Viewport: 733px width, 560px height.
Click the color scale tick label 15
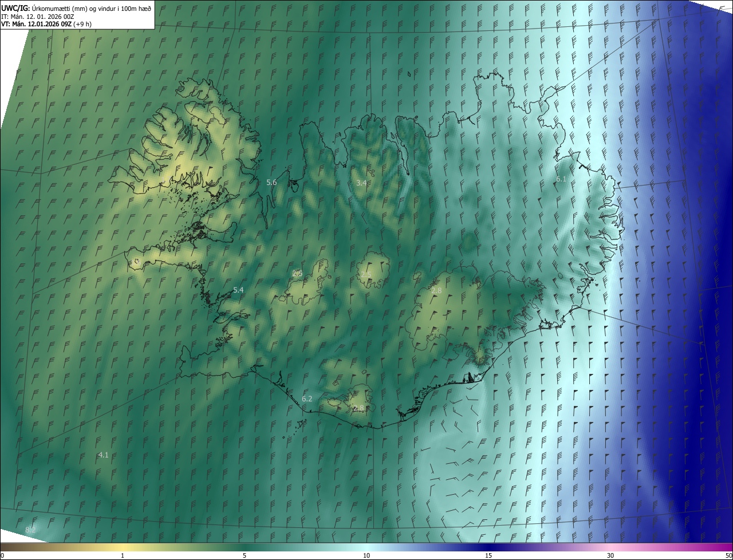click(488, 555)
